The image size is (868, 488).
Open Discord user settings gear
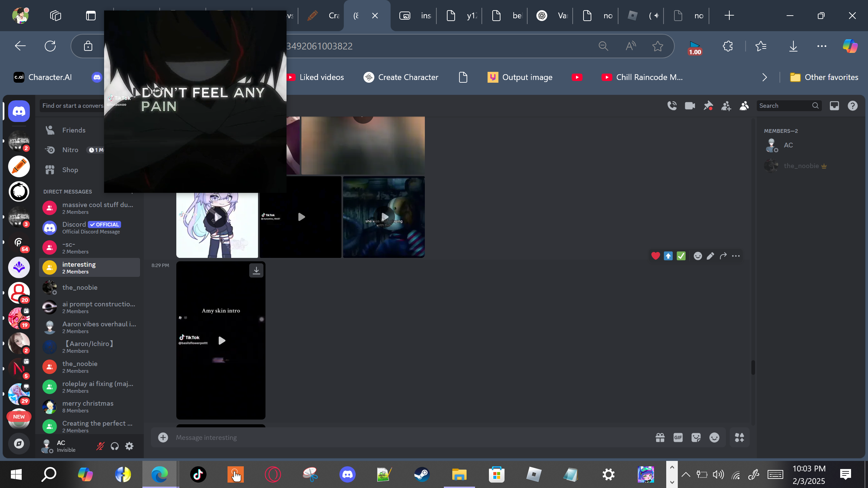click(129, 446)
